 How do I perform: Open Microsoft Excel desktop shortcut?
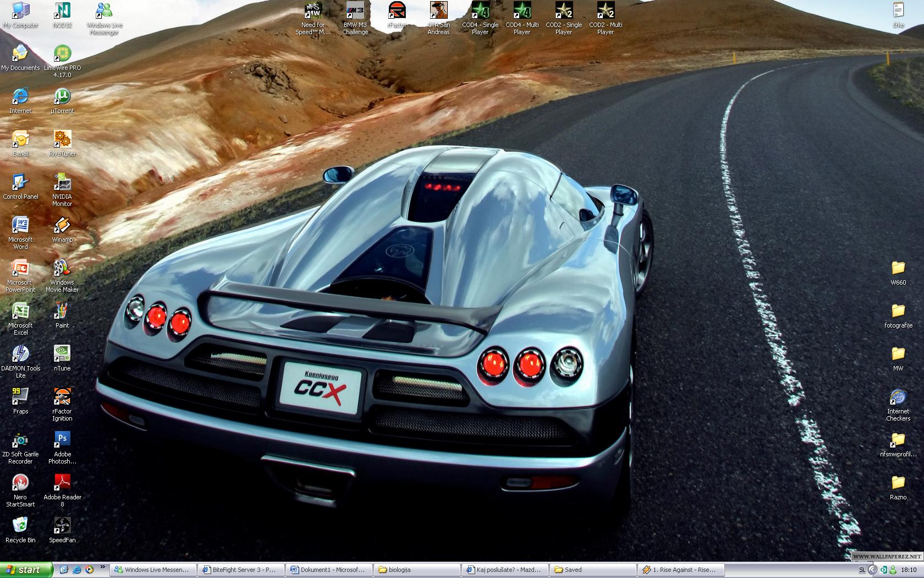(20, 319)
